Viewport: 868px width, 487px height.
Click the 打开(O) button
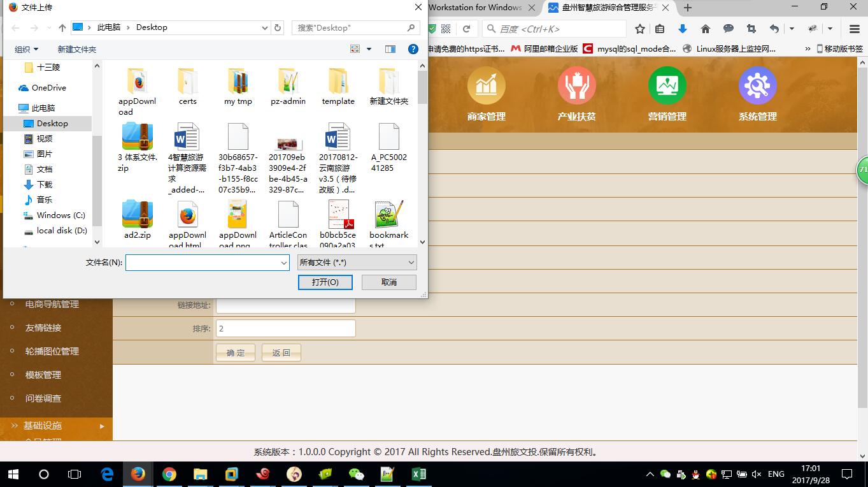[x=325, y=282]
